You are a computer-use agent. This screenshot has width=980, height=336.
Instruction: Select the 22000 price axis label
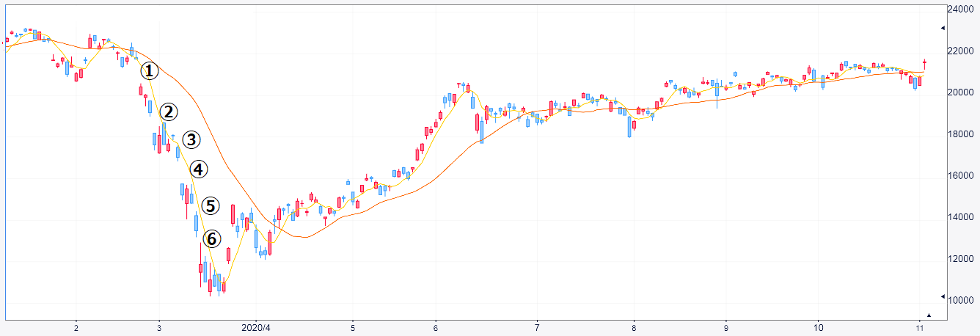(962, 51)
